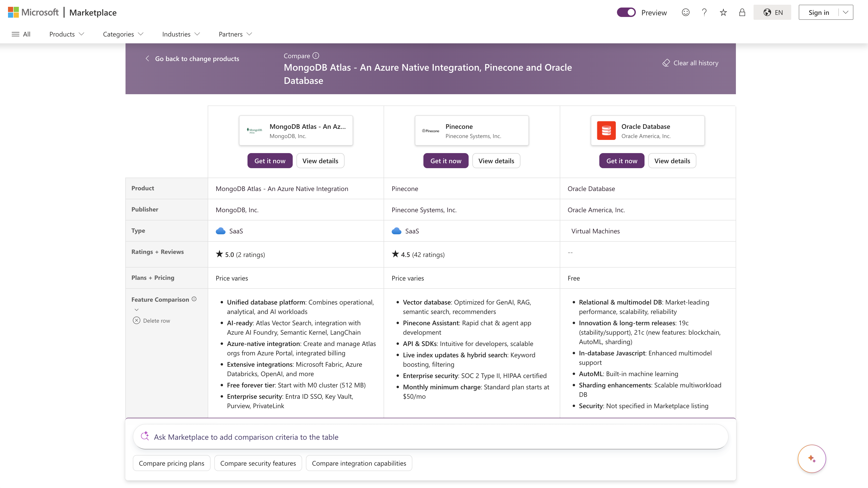Screen dimensions: 868x488
Task: Choose the Compare pricing plans suggestion
Action: pos(171,463)
